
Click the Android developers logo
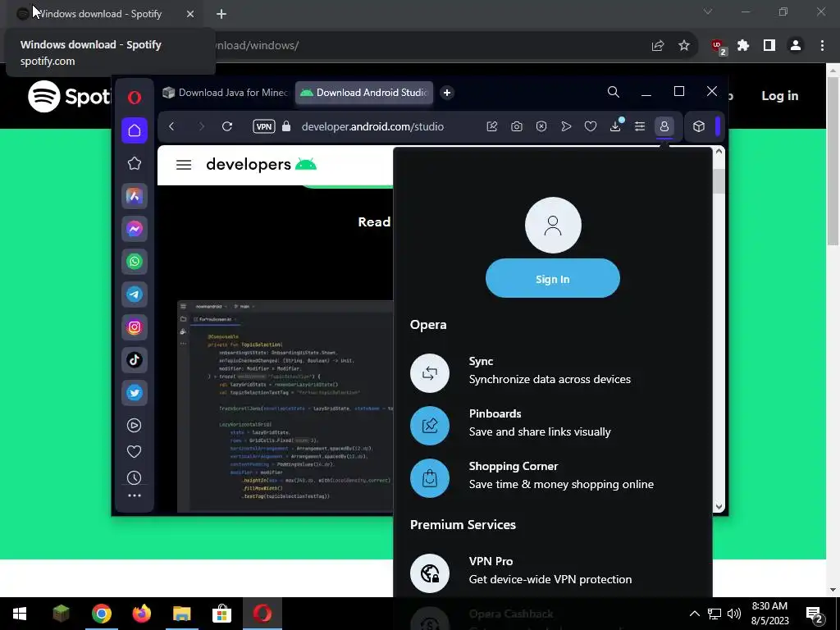262,164
